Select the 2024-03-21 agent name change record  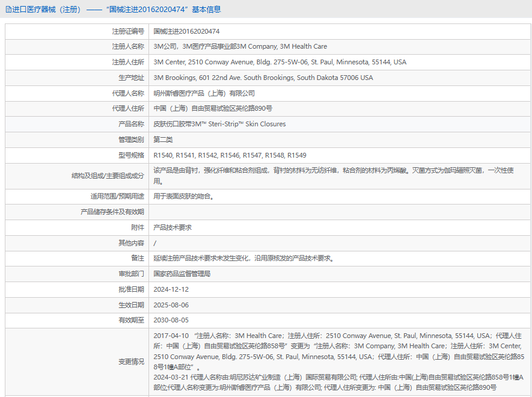pyautogui.click(x=338, y=383)
